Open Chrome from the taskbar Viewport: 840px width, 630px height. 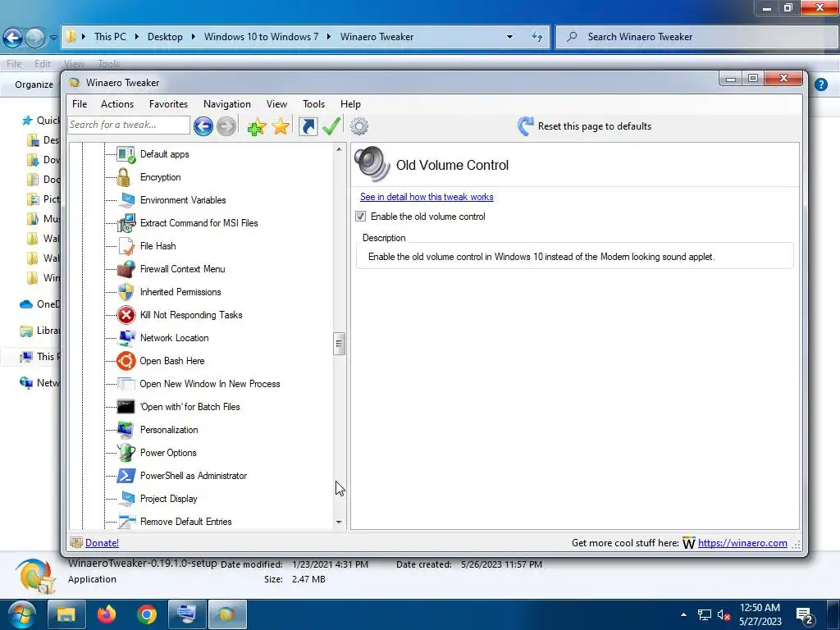coord(146,614)
